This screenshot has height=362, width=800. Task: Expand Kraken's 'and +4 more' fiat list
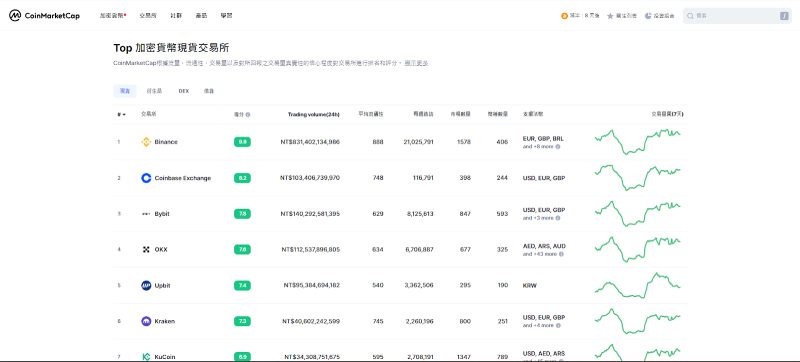(x=541, y=325)
